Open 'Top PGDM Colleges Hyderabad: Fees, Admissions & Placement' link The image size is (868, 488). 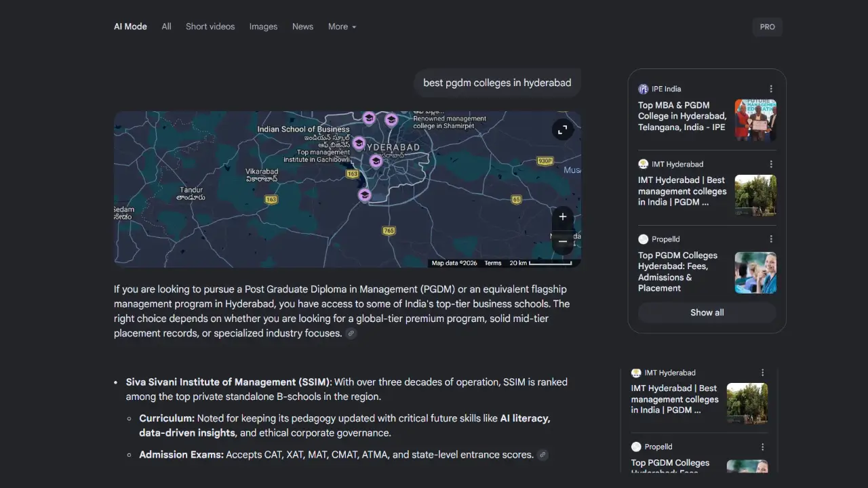point(677,272)
